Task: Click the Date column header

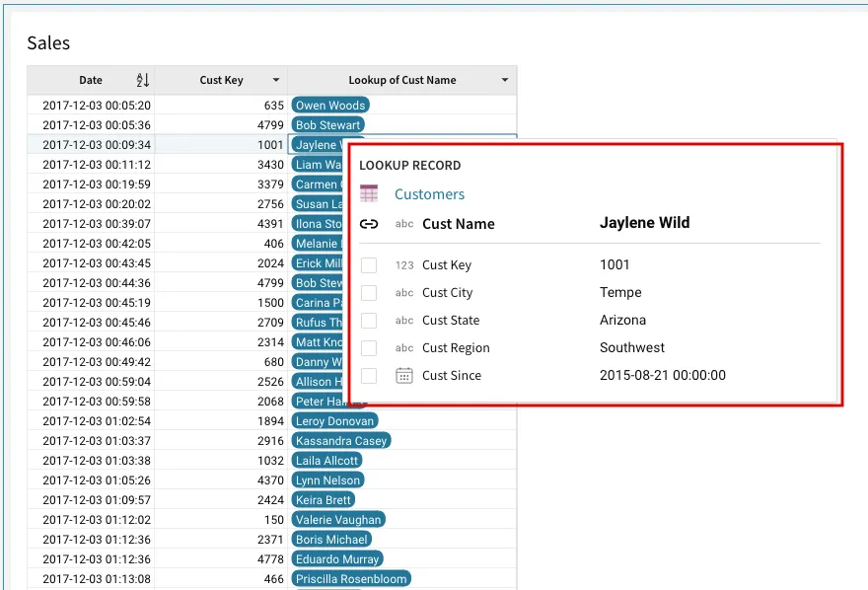Action: coord(91,80)
